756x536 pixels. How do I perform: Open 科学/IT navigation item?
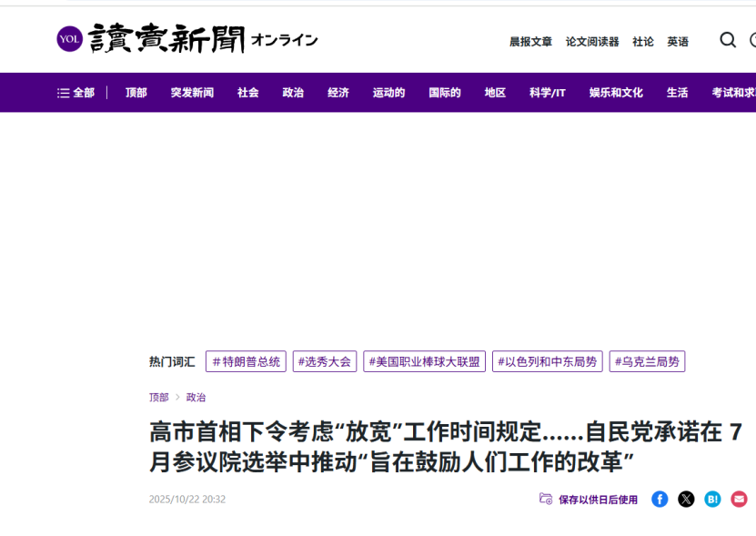coord(548,93)
